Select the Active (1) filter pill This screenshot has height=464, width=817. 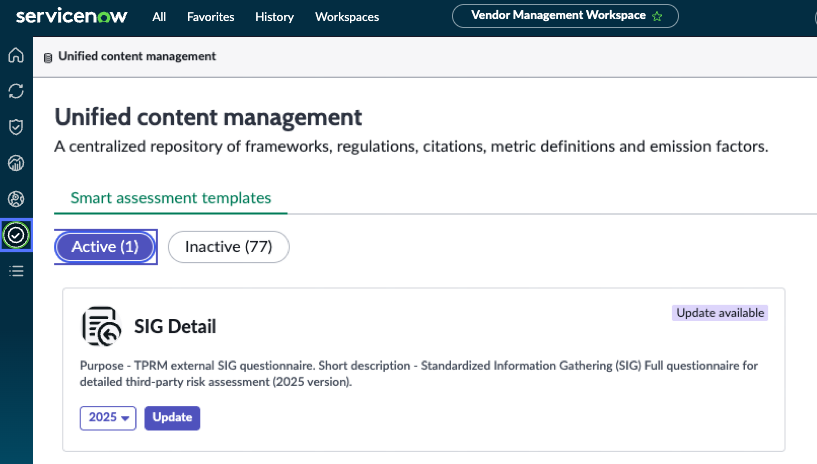pyautogui.click(x=105, y=247)
